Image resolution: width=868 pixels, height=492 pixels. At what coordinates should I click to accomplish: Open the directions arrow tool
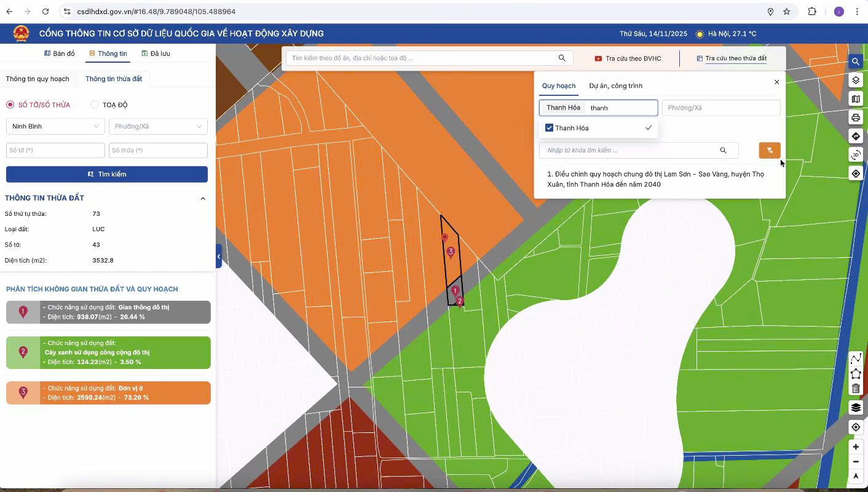point(855,137)
